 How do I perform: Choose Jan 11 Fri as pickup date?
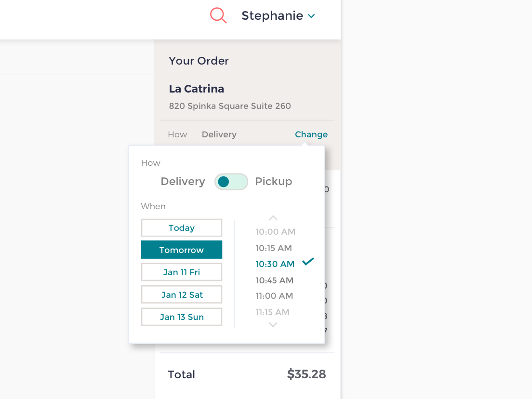(x=181, y=272)
